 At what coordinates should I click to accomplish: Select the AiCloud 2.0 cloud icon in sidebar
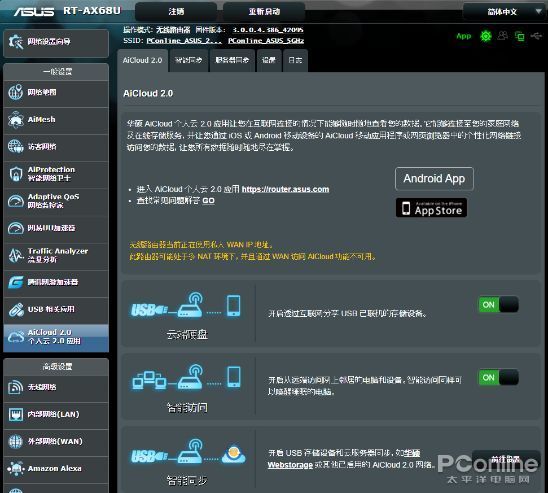click(16, 337)
